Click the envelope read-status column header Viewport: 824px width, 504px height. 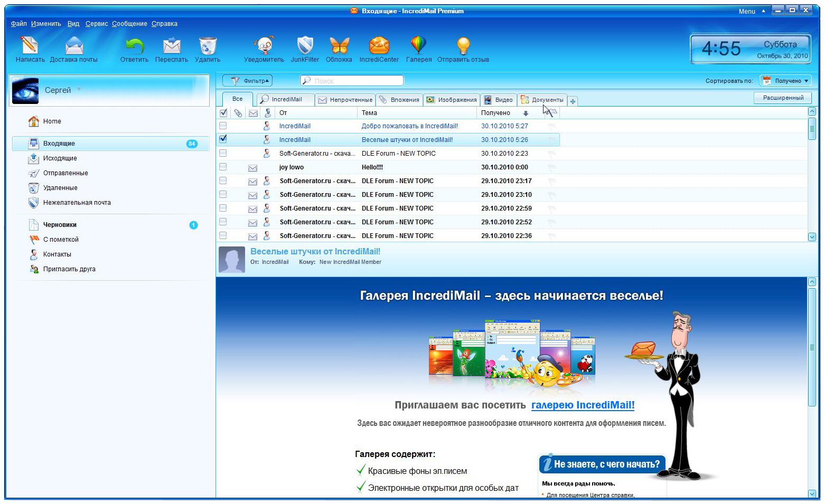(x=253, y=113)
